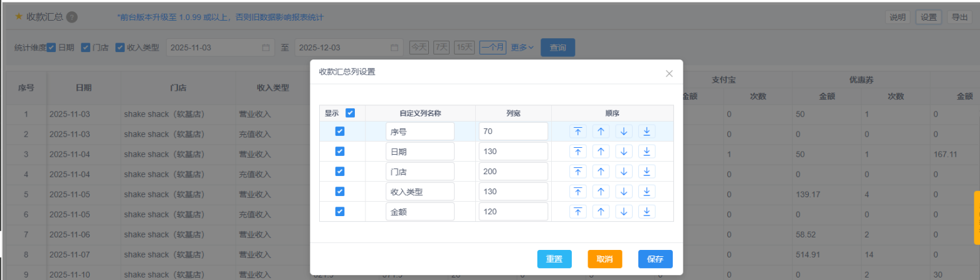
Task: Select the 一个月 quick range option
Action: (492, 47)
